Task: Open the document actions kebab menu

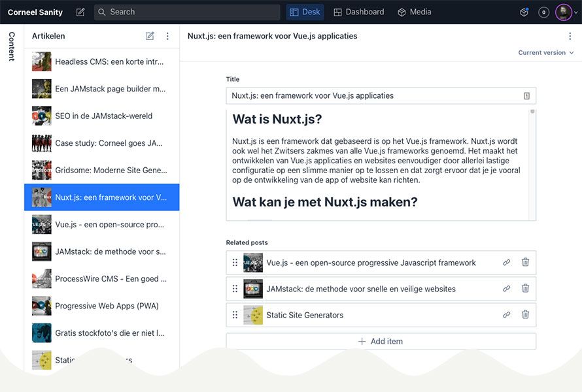Action: (x=570, y=36)
